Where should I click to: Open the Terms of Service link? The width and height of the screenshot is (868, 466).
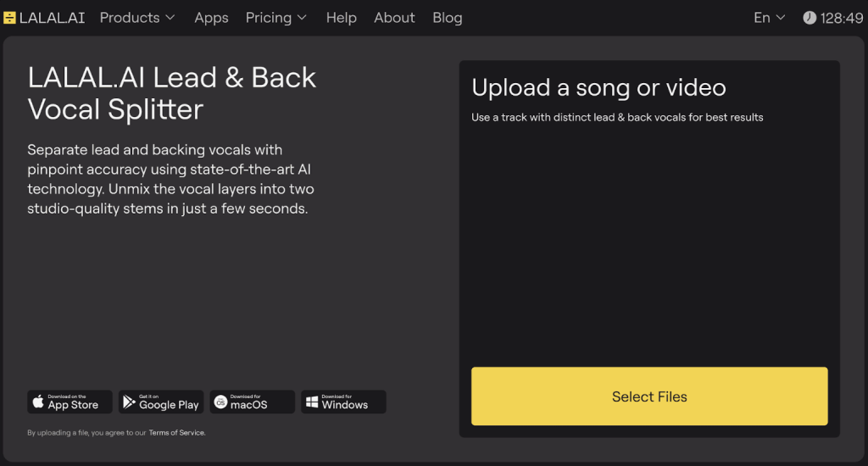[176, 433]
